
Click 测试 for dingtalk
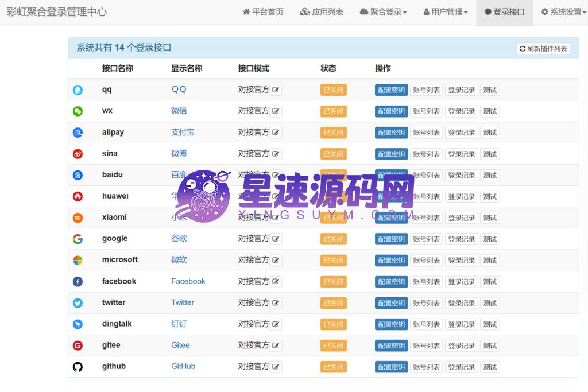pos(490,324)
